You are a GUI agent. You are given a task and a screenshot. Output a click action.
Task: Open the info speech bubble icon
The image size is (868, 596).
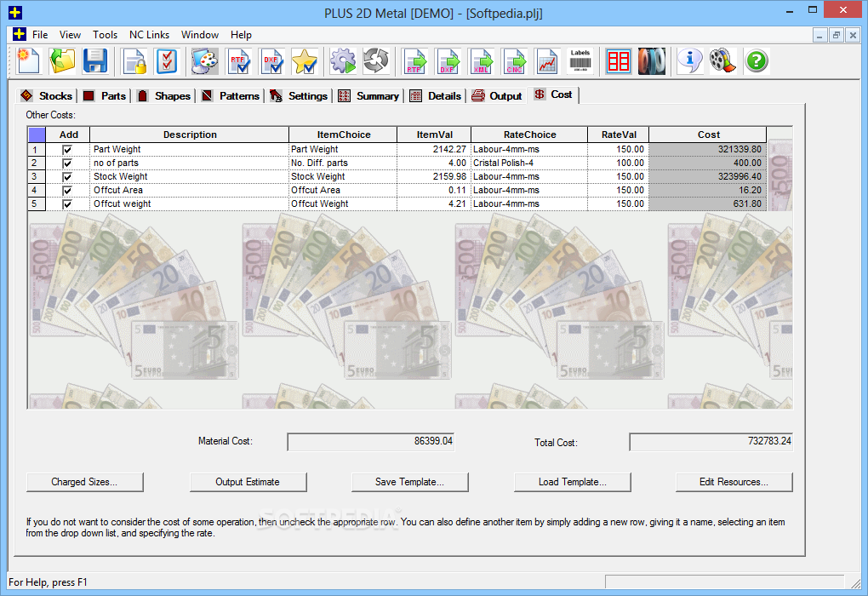(x=690, y=60)
